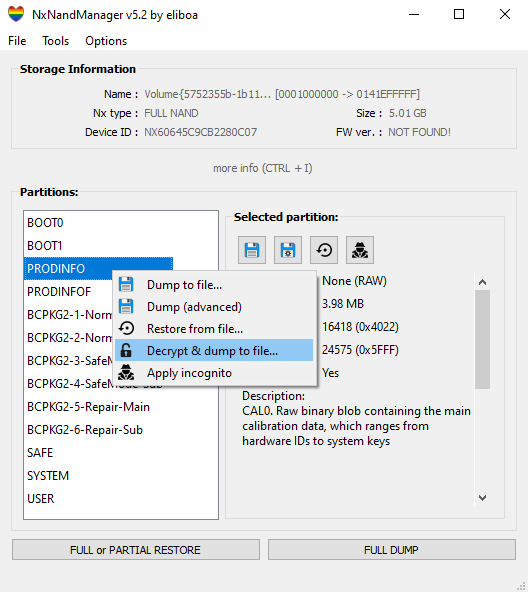This screenshot has height=592, width=528.
Task: Click the Volume name value text
Action: tap(282, 94)
